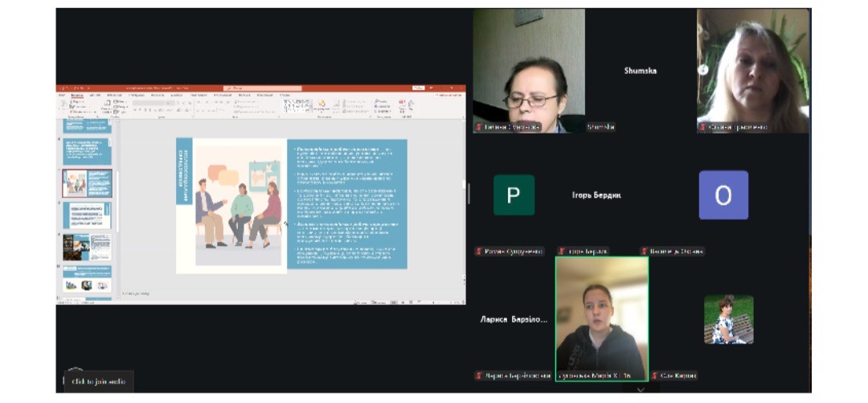Click the Ларися Барзіло participant name tile
The image size is (868, 403).
(514, 319)
